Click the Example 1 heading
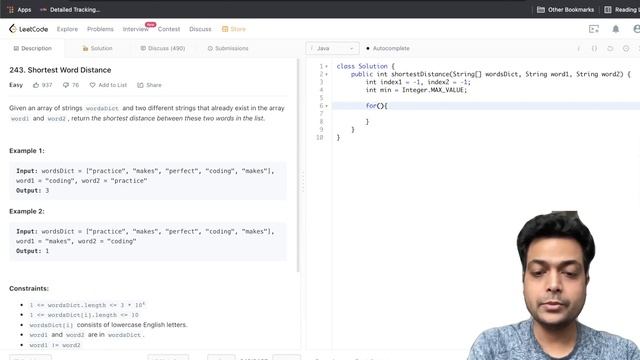The image size is (640, 360). tap(27, 151)
